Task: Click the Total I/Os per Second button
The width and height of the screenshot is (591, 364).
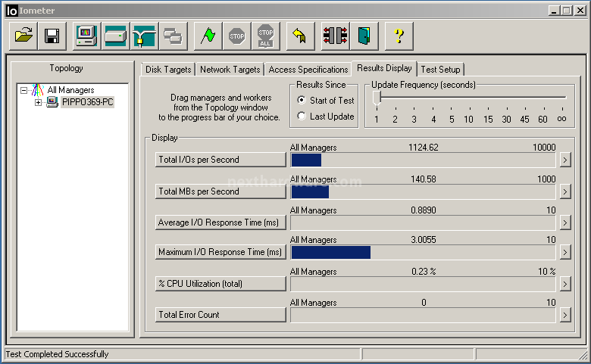Action: pyautogui.click(x=220, y=160)
